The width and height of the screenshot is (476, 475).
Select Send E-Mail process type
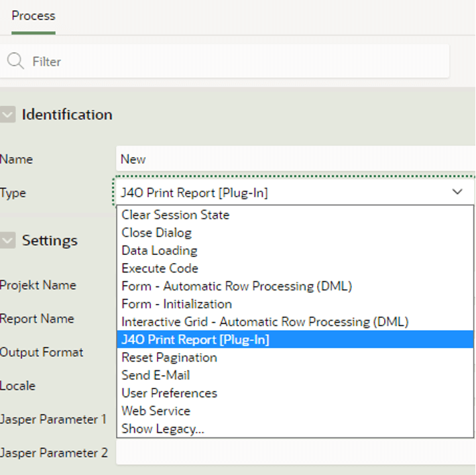click(x=295, y=376)
